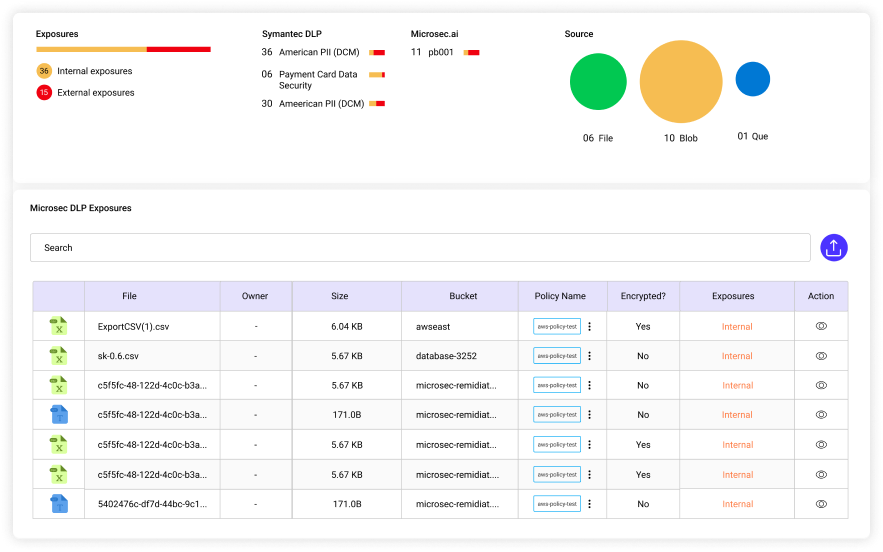
Task: Select the green File source circle
Action: pyautogui.click(x=598, y=82)
